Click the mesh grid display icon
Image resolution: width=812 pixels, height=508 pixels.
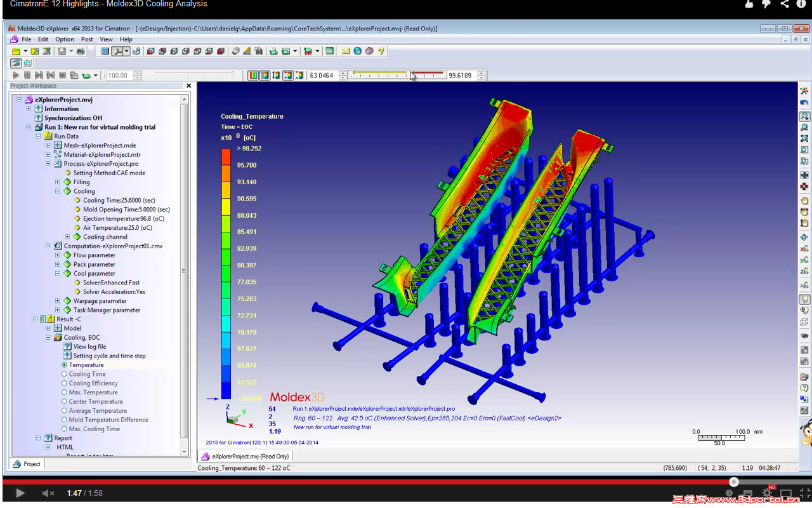(105, 51)
